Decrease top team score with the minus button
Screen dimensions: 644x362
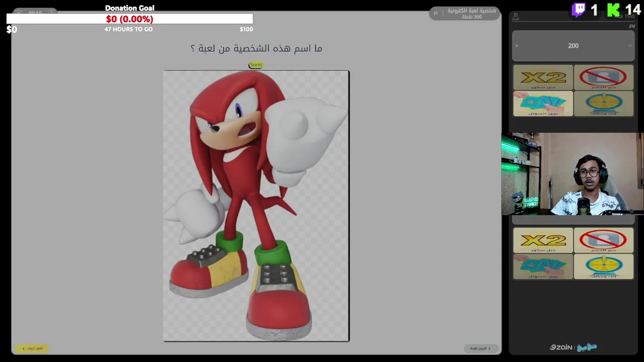click(630, 46)
